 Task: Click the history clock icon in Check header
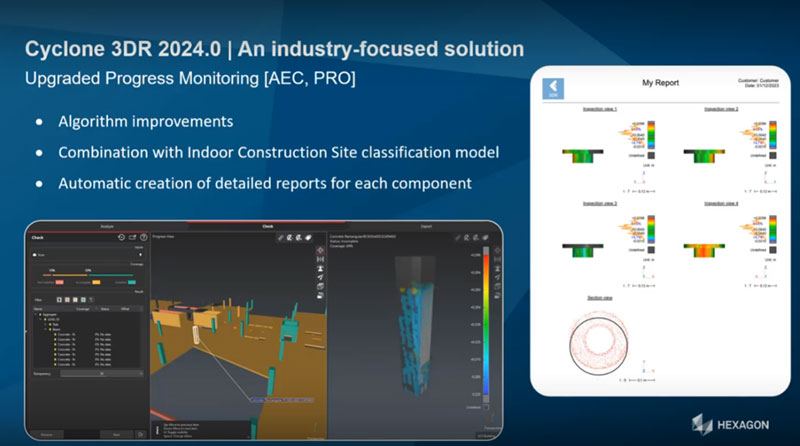[121, 237]
